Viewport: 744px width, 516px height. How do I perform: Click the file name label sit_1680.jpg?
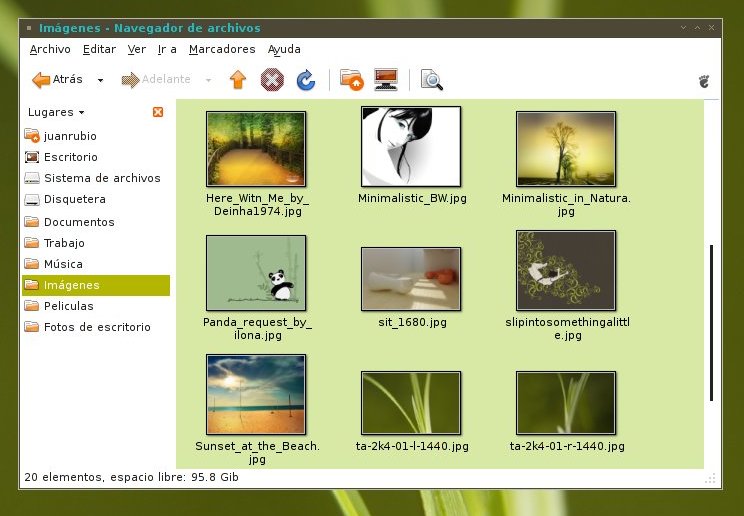tap(412, 322)
